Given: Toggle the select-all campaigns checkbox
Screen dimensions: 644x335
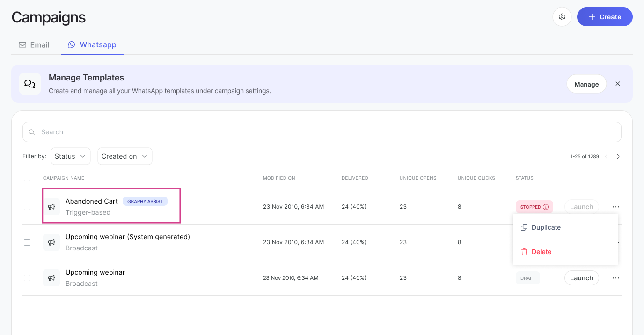Looking at the screenshot, I should tap(27, 178).
